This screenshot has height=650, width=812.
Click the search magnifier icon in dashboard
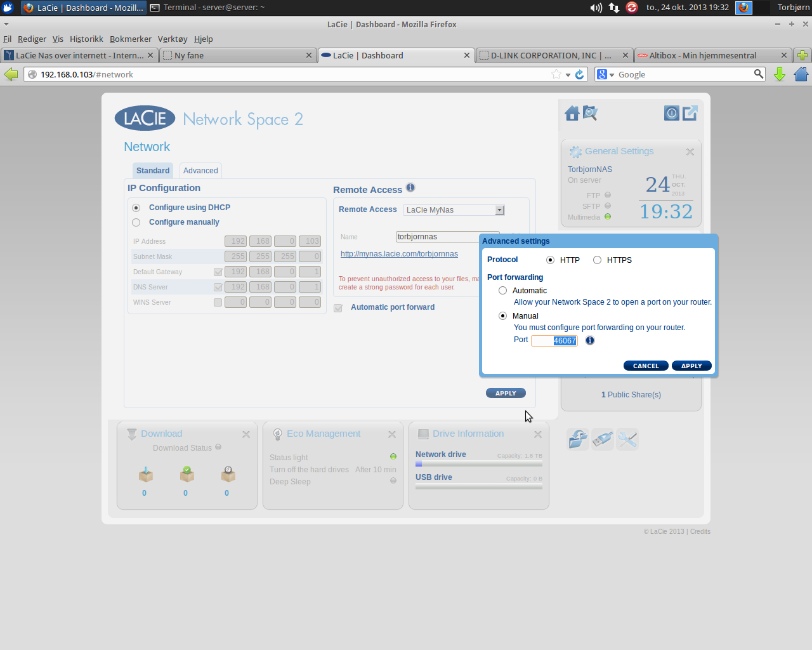pyautogui.click(x=591, y=113)
